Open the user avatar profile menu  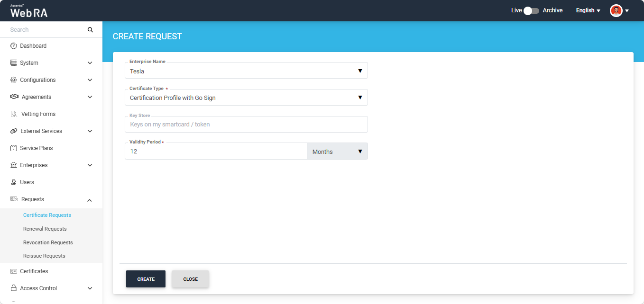pos(619,10)
